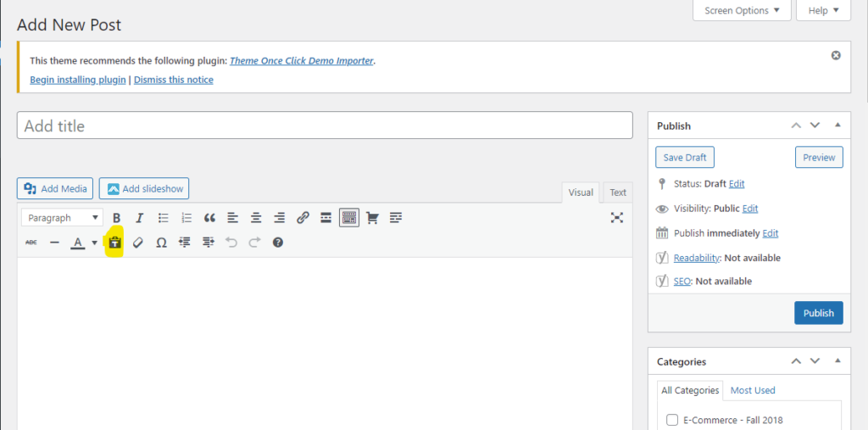Open the Screen Options panel
Screen dimensions: 868x430
[742, 10]
